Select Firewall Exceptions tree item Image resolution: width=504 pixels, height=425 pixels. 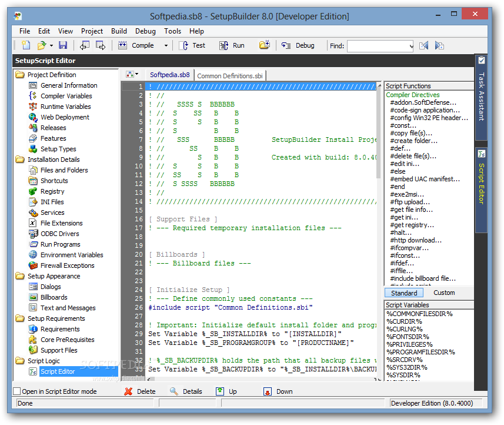click(67, 265)
